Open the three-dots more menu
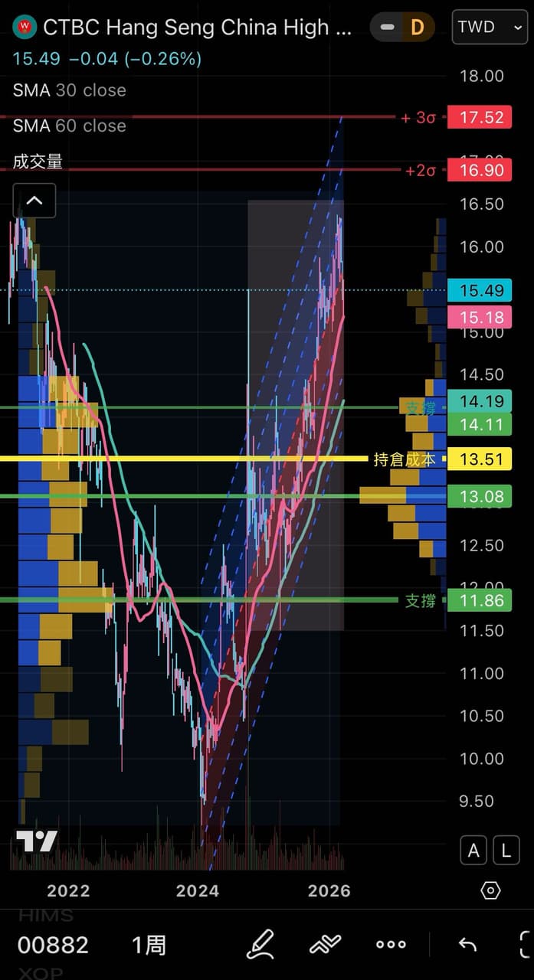Viewport: 534px width, 980px height. pos(391,944)
